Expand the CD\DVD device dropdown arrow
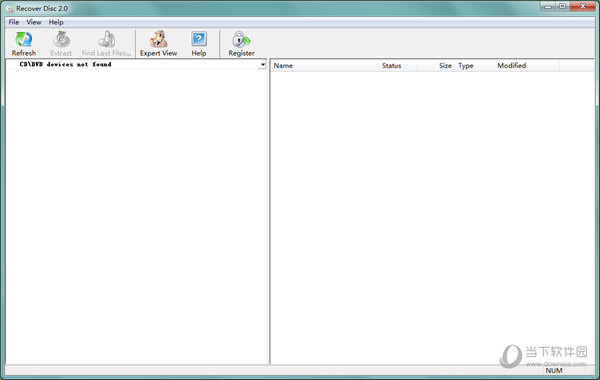 [262, 65]
